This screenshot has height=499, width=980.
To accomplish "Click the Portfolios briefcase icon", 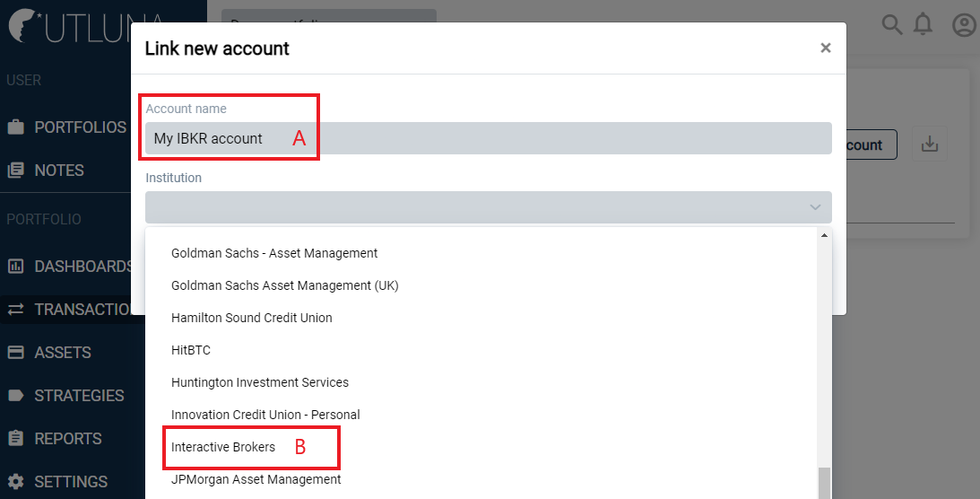I will (15, 127).
